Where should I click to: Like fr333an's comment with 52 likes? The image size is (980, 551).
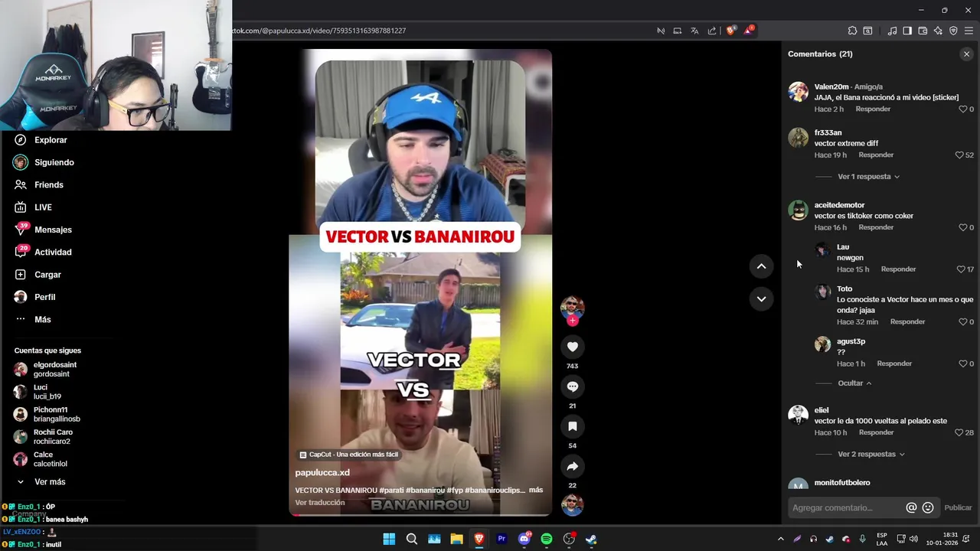point(959,155)
